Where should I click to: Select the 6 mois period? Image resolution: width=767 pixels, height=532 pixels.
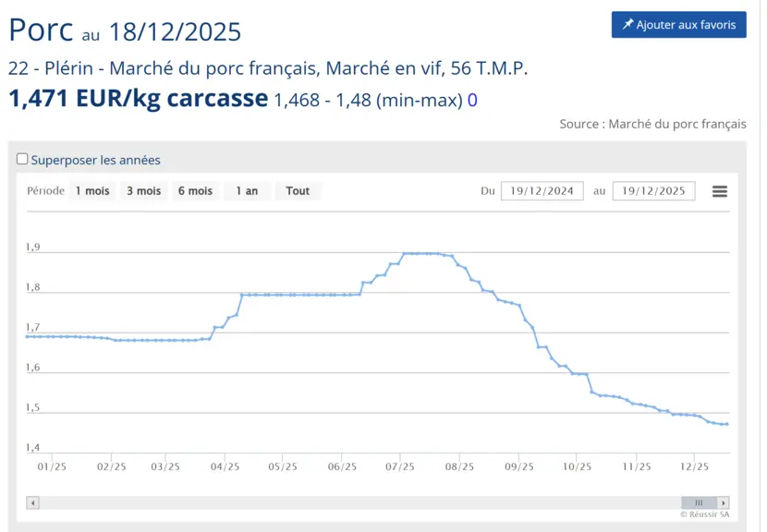195,191
